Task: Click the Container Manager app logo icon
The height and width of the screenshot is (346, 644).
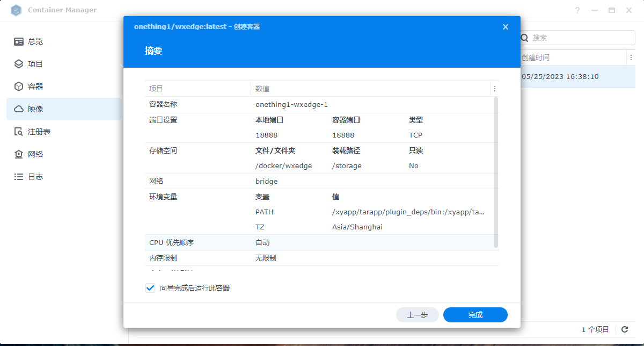Action: (16, 10)
